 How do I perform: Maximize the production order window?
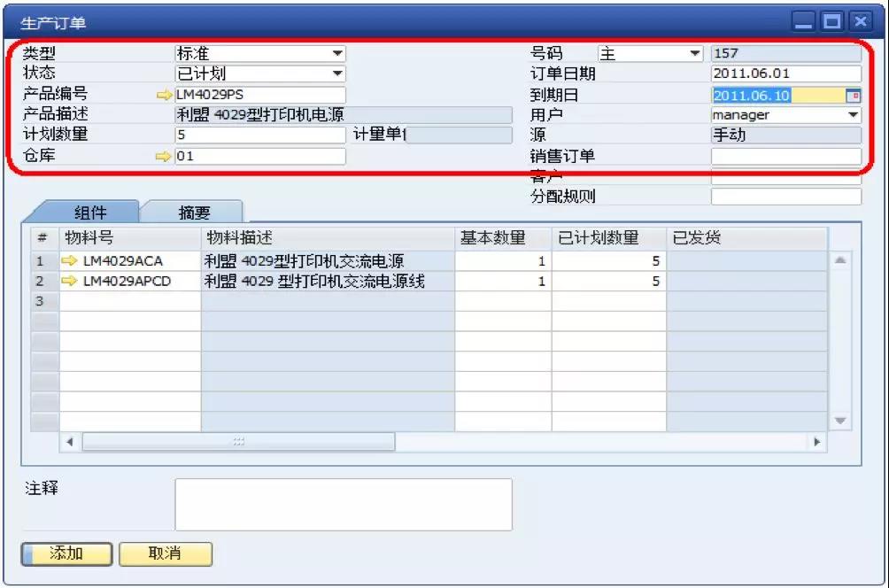click(832, 22)
